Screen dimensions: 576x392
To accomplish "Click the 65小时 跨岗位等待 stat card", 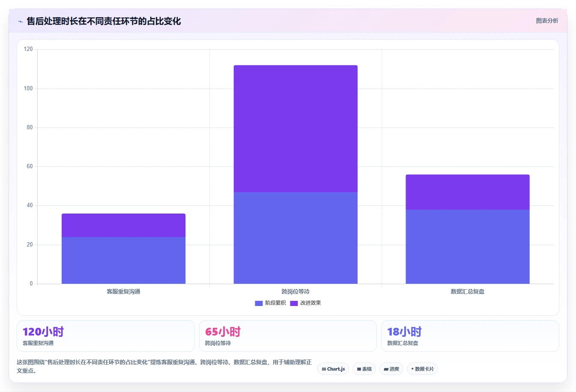I will point(288,336).
